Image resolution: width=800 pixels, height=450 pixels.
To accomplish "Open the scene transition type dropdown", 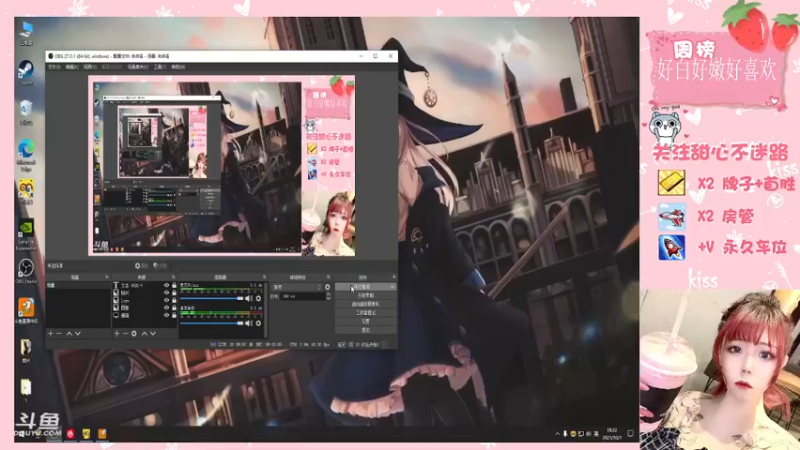I will point(297,287).
